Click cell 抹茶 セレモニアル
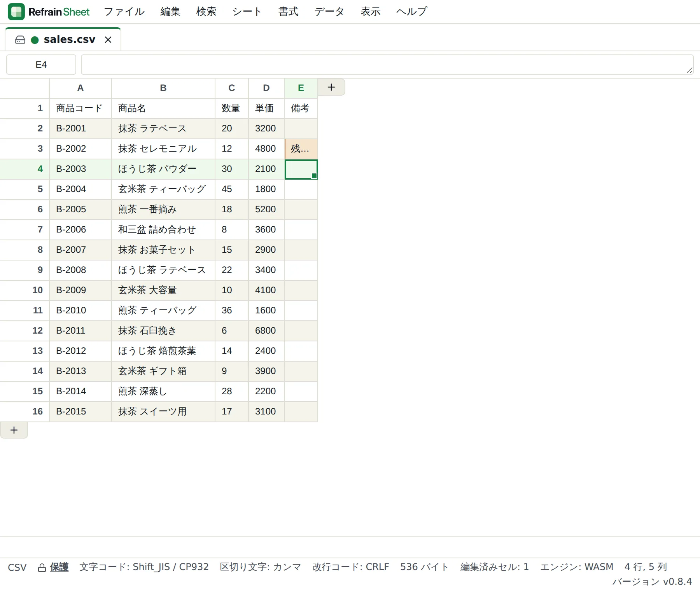 pos(163,149)
